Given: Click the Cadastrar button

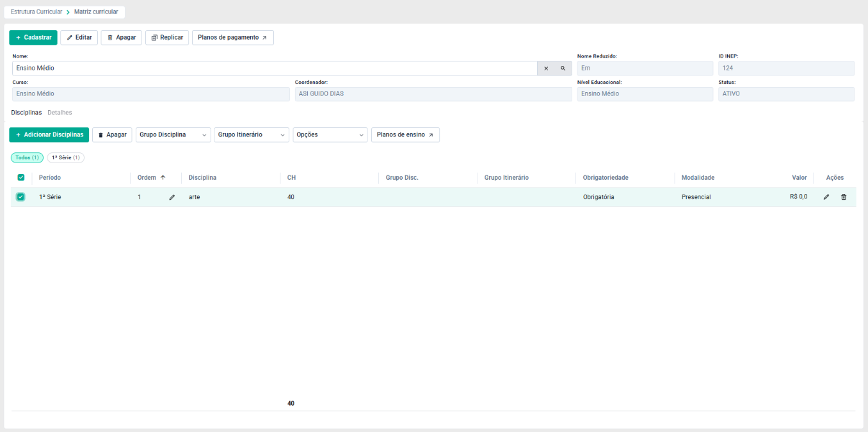Looking at the screenshot, I should coord(33,38).
